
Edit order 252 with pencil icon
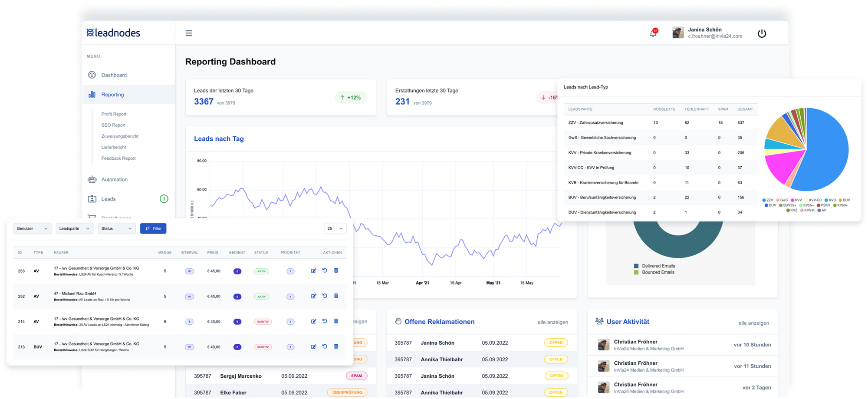313,296
